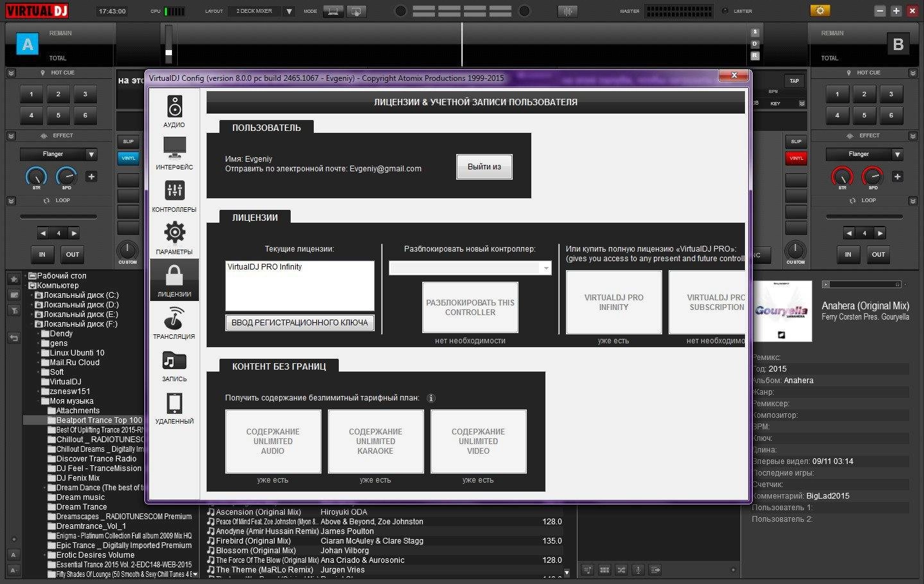The image size is (924, 584).
Task: Toggle VINYL mode on deck B
Action: point(796,158)
